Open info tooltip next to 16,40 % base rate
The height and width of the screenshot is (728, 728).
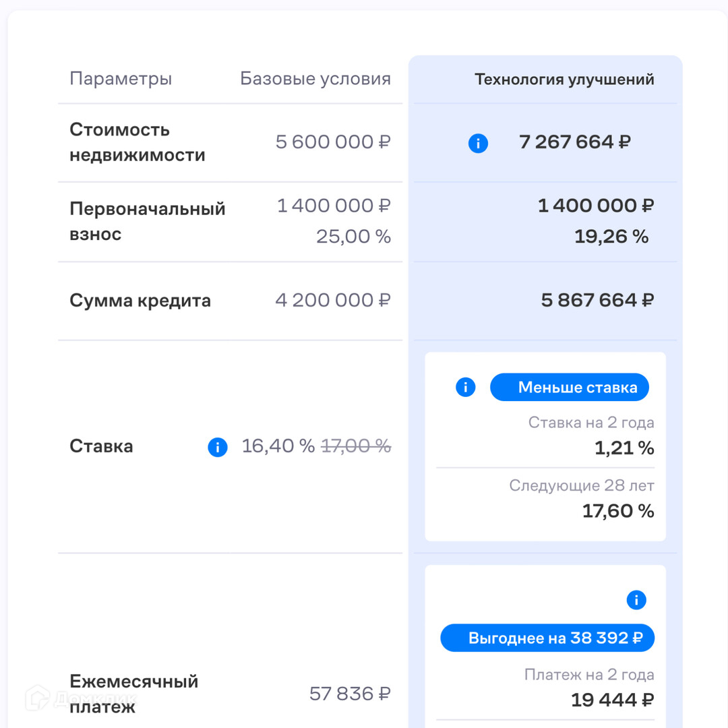tap(218, 447)
